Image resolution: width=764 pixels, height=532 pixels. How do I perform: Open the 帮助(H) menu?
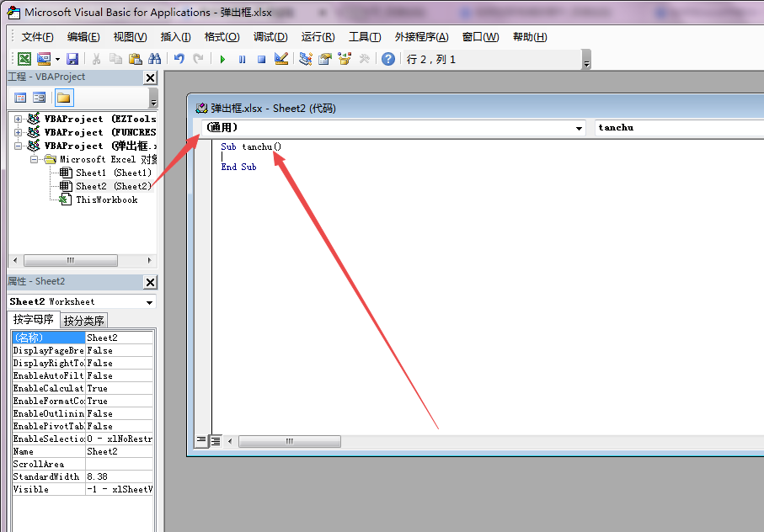[x=530, y=37]
